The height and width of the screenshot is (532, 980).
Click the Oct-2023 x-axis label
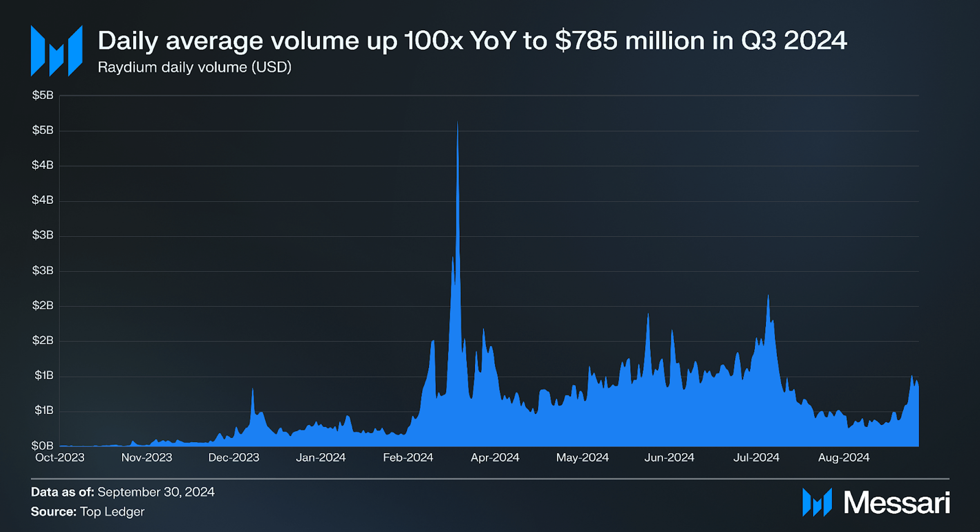click(60, 457)
